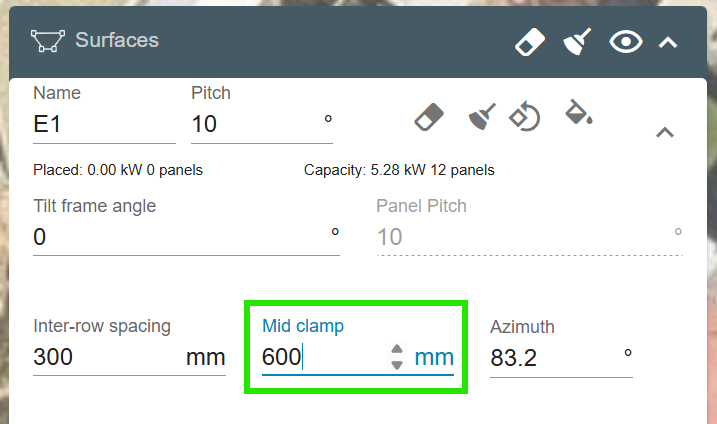This screenshot has height=424, width=717.
Task: Toggle surfaces visibility with the eye icon
Action: [626, 42]
